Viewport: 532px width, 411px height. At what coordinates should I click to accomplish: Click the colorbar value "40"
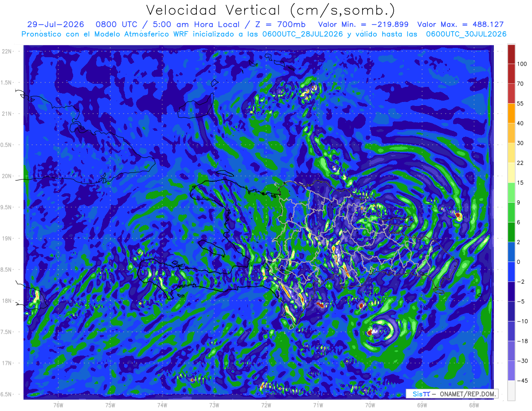click(x=520, y=123)
